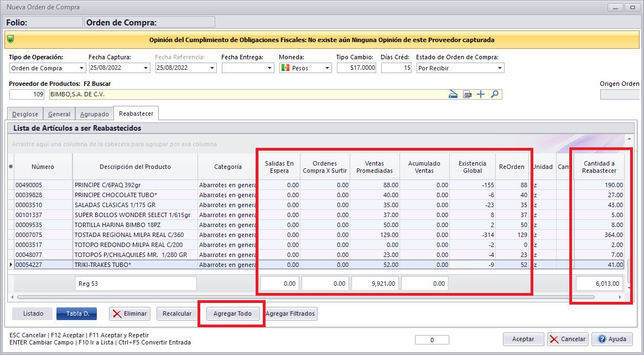The image size is (644, 355).
Task: Open the Estado de Orden de Compra dropdown
Action: 500,68
